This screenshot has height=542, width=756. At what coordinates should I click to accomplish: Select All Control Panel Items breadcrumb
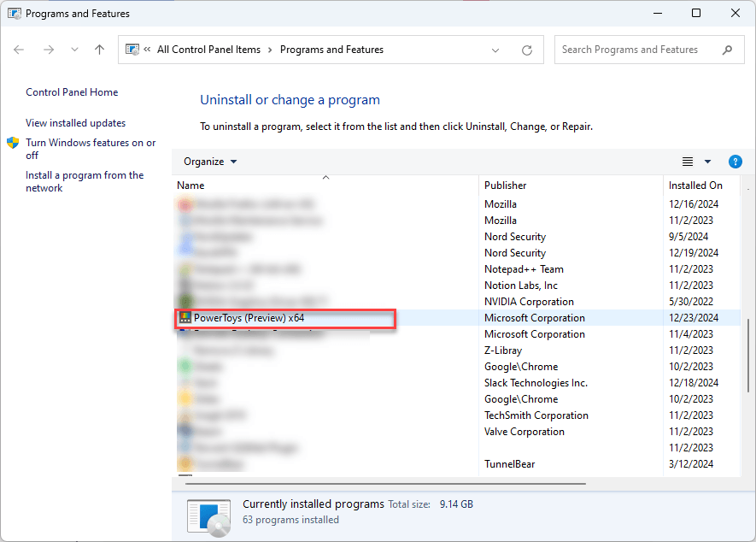(208, 50)
